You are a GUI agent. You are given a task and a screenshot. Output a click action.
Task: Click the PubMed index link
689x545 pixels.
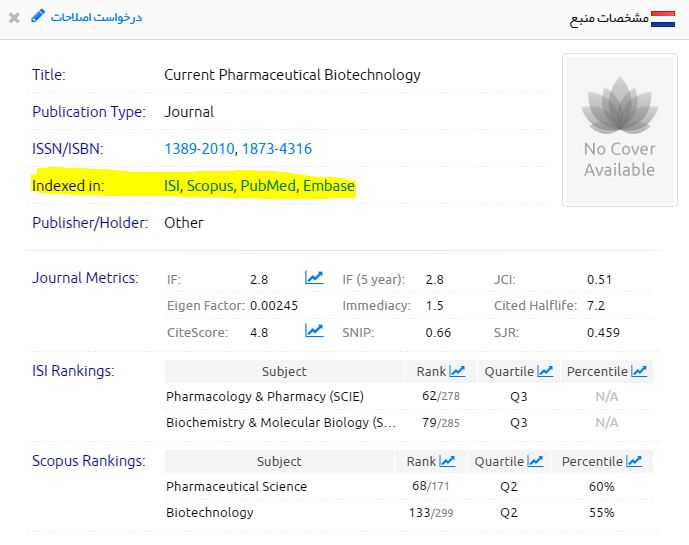coord(267,186)
